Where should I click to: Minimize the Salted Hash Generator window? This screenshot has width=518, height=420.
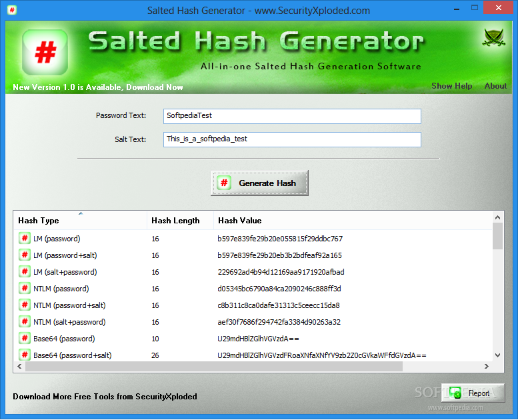tap(457, 8)
